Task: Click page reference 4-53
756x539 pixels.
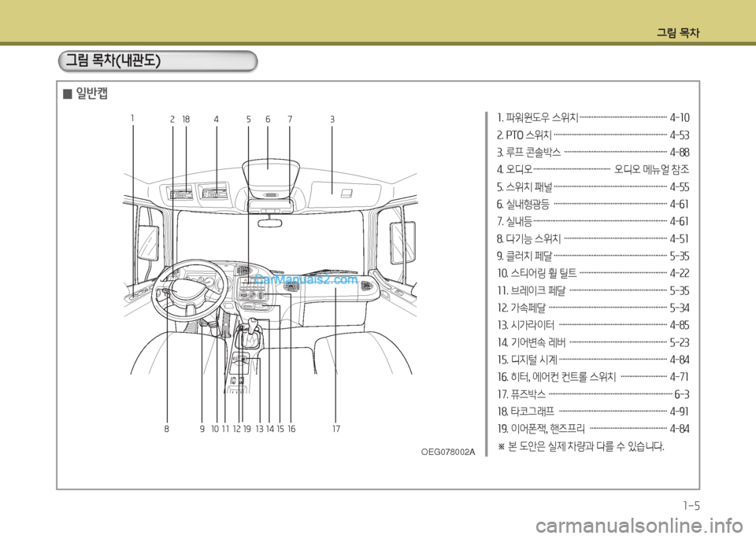Action: tap(680, 135)
